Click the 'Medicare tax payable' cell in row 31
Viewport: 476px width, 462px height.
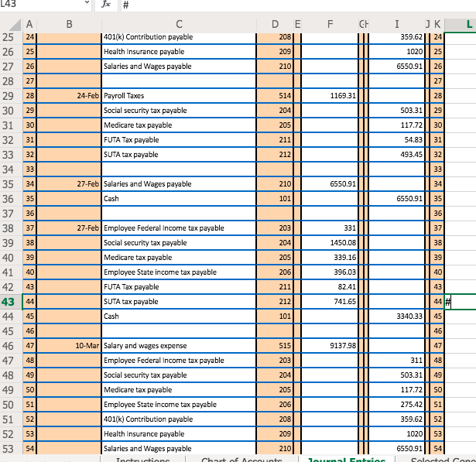pos(179,125)
